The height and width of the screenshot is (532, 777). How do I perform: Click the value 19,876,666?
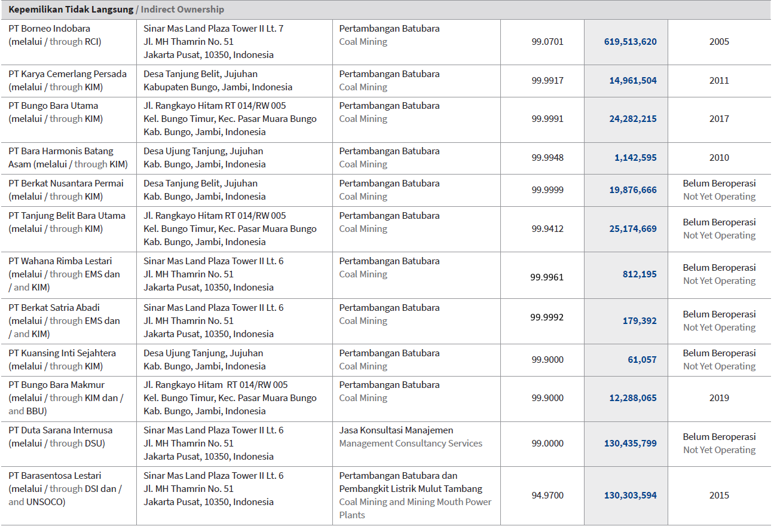[633, 190]
